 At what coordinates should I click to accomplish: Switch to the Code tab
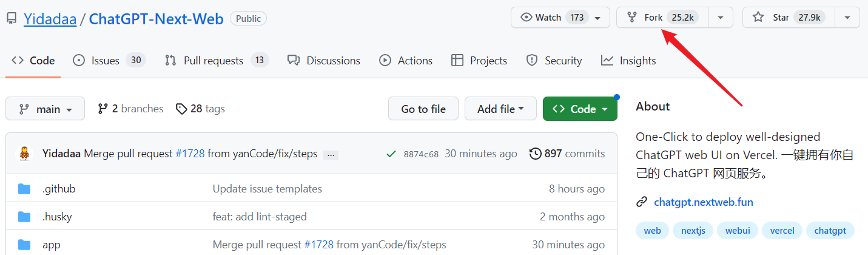click(33, 61)
